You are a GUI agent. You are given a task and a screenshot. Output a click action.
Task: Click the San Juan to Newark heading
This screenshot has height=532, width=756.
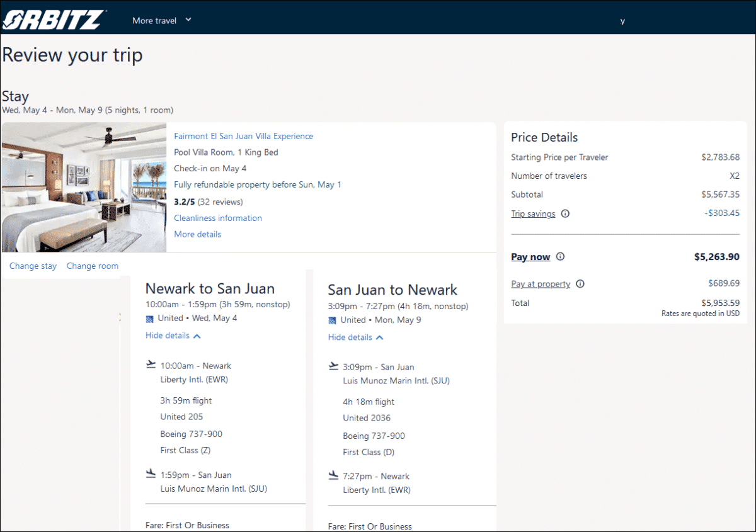[392, 290]
